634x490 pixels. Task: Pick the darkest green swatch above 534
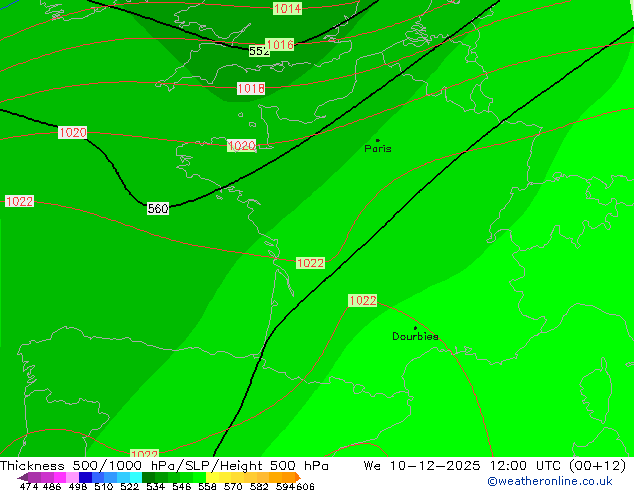click(148, 477)
